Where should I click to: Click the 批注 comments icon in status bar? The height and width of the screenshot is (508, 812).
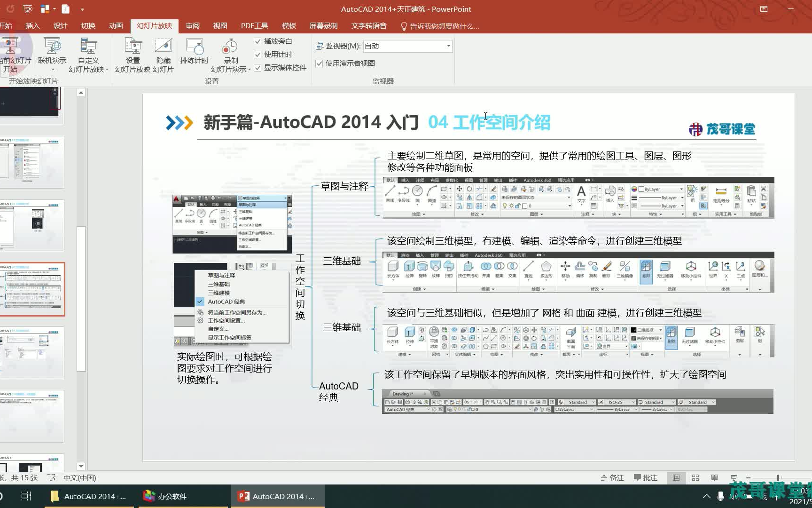pos(646,477)
